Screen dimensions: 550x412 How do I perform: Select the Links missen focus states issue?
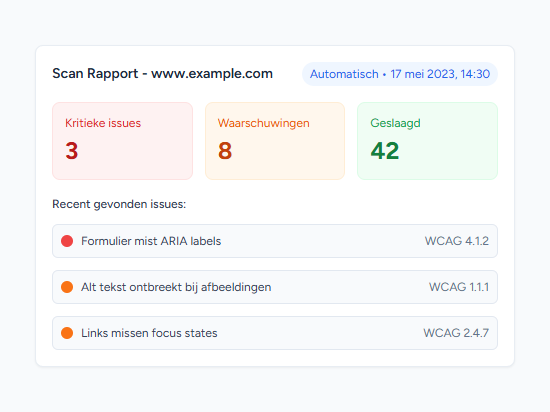275,333
